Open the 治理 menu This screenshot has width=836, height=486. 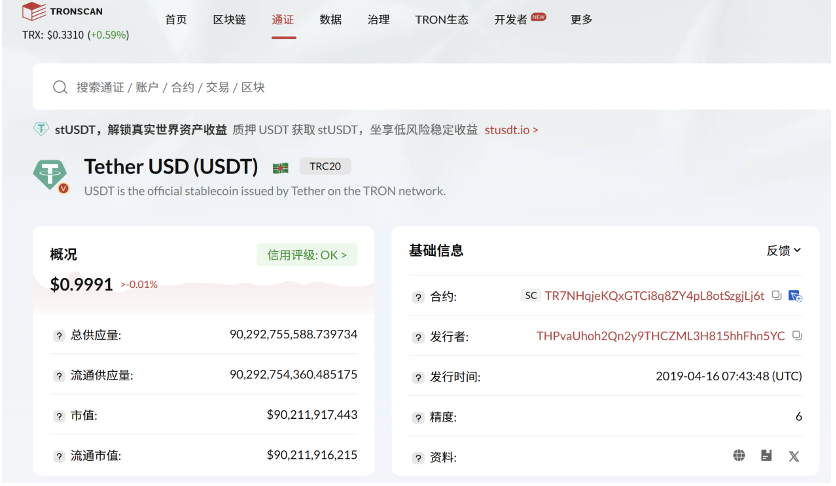click(x=379, y=20)
